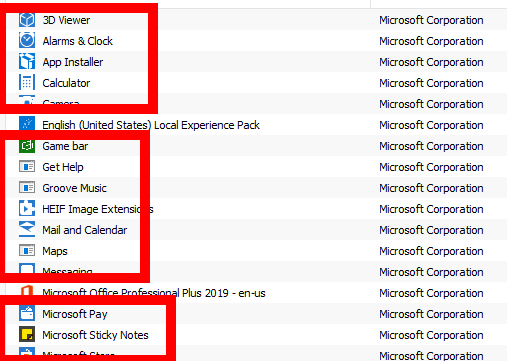The width and height of the screenshot is (507, 361).
Task: Click the green Game bar icon
Action: tap(27, 146)
